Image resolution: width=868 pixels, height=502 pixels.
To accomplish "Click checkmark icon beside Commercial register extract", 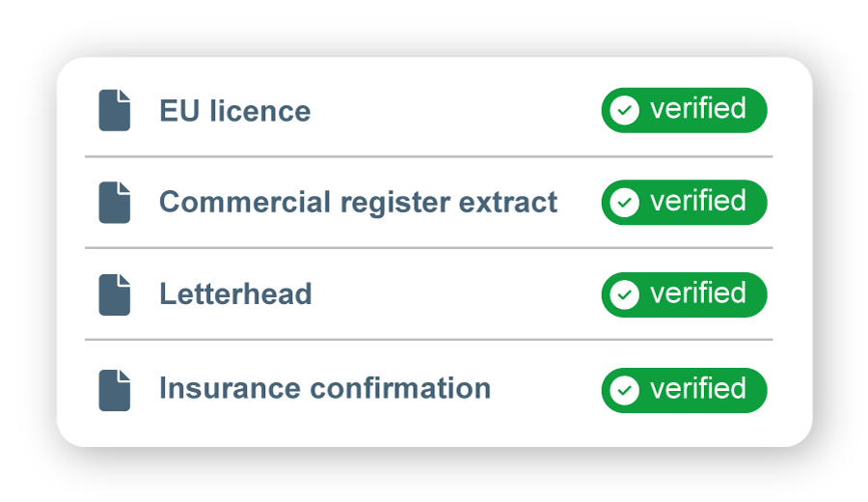I will (625, 203).
